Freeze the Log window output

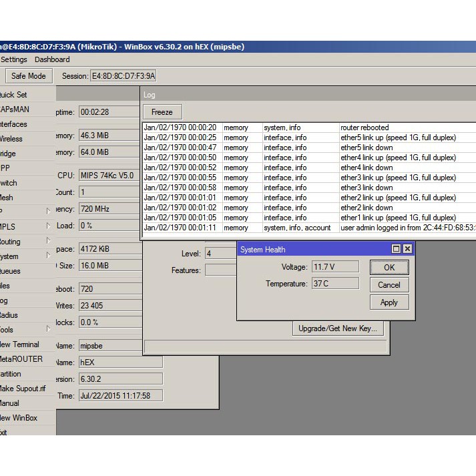pyautogui.click(x=162, y=112)
